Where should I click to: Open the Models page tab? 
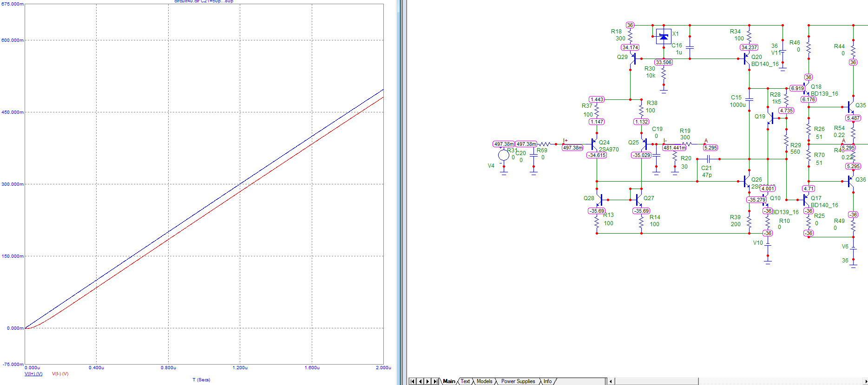(484, 381)
